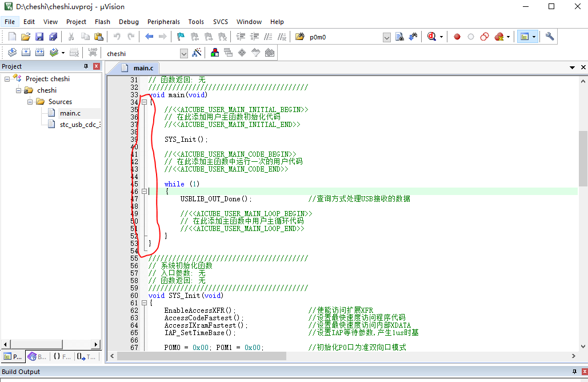
Task: Open the window view dropdown arrow
Action: coord(534,37)
